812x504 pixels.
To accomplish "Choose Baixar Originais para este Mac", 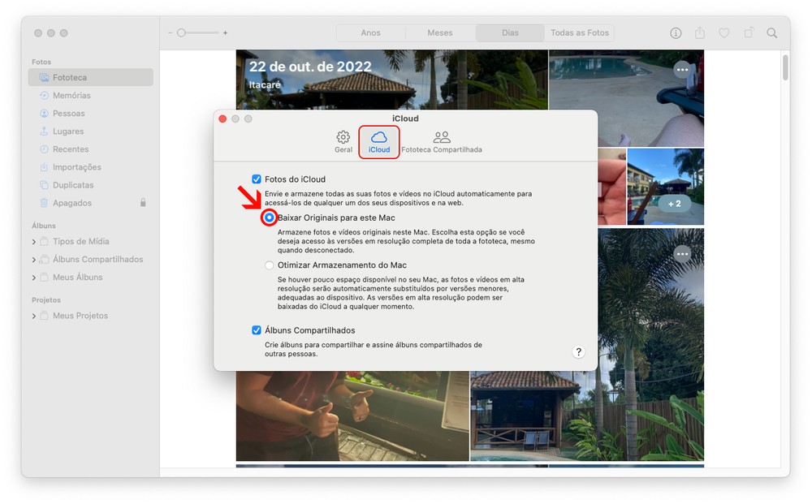I will pyautogui.click(x=270, y=218).
